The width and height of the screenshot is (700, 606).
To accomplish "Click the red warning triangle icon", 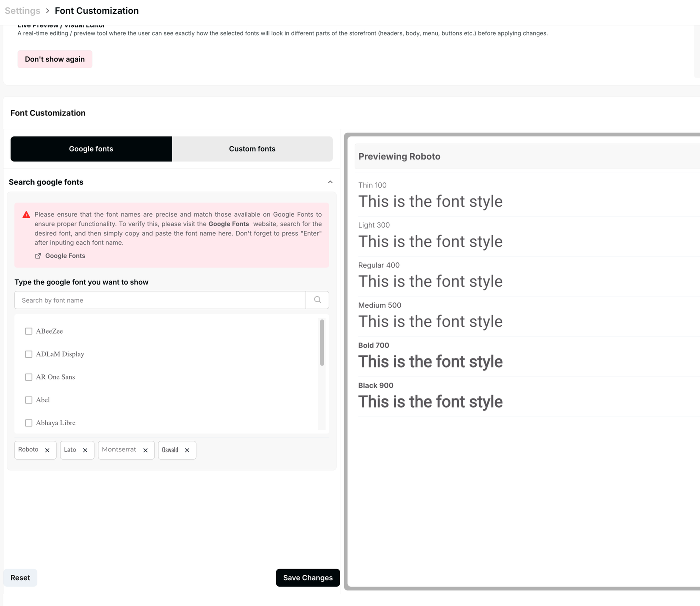I will click(x=26, y=215).
